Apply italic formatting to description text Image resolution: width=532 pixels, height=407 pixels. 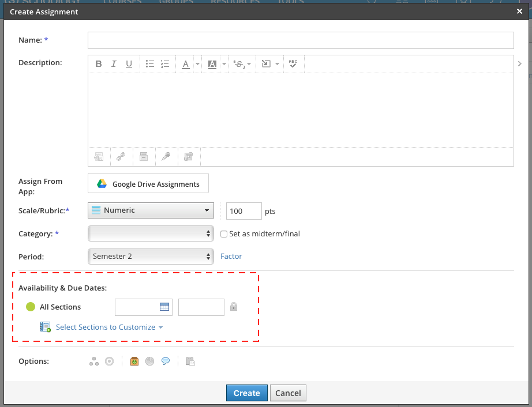click(114, 64)
